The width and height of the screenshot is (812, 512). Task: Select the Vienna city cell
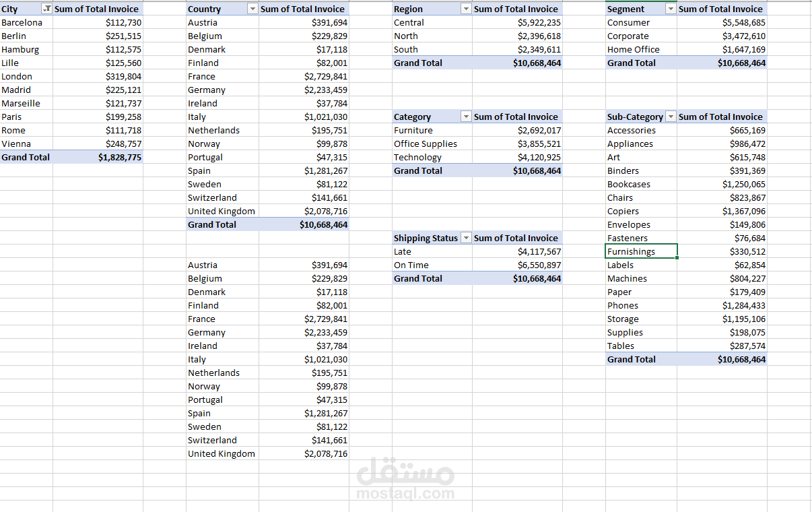[x=26, y=143]
